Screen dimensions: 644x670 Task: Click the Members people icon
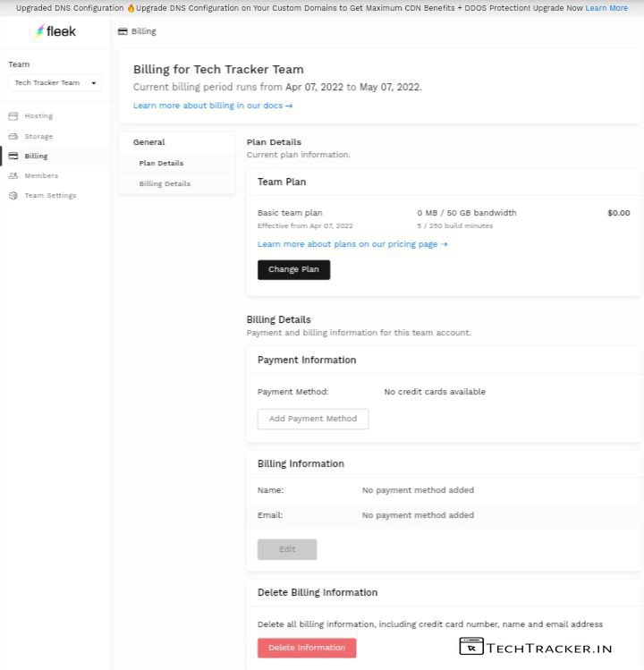click(x=13, y=176)
